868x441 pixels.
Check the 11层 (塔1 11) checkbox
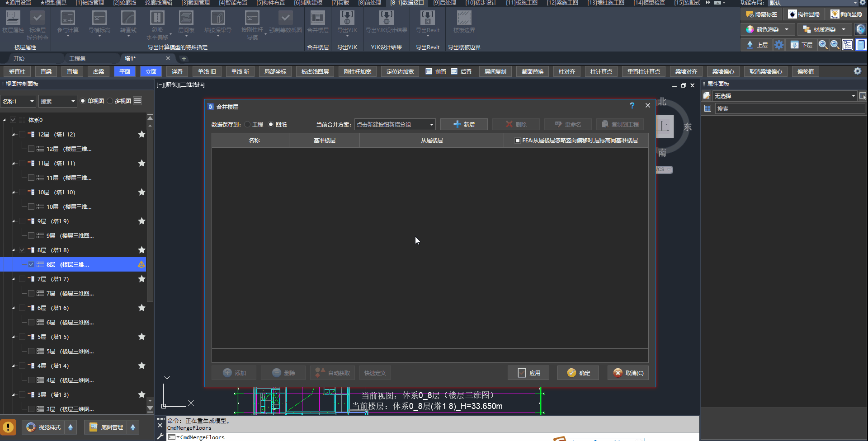(x=22, y=164)
